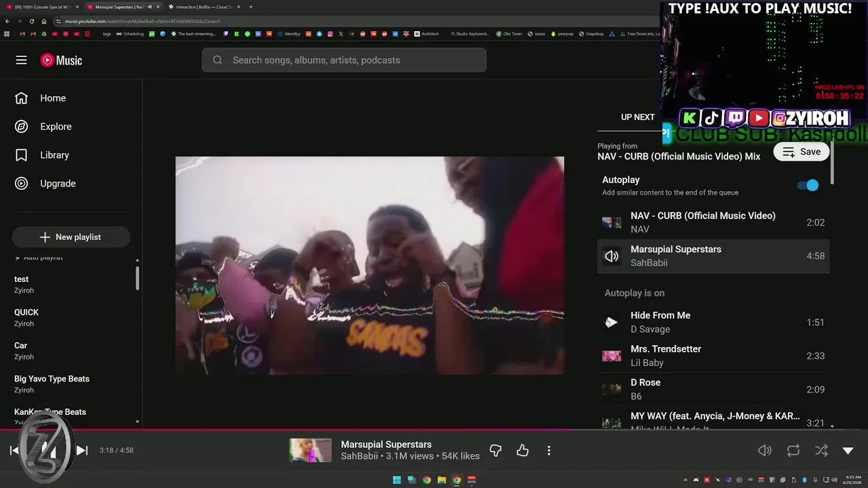Toggle repeat mode
The width and height of the screenshot is (868, 488).
pyautogui.click(x=793, y=451)
